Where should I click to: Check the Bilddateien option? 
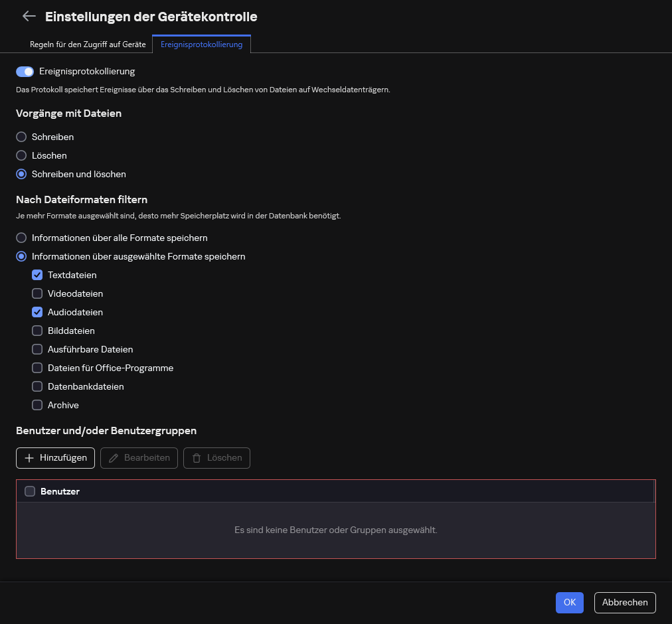click(x=37, y=331)
